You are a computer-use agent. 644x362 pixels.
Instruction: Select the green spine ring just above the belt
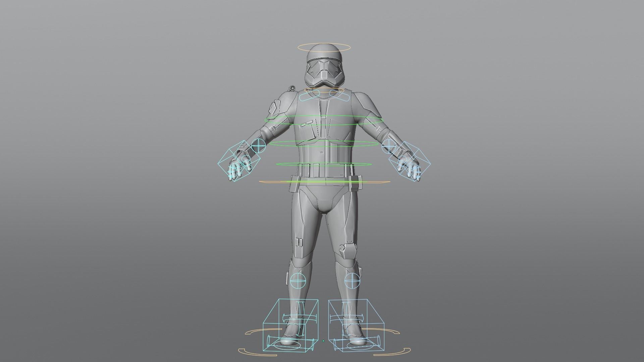click(x=324, y=164)
